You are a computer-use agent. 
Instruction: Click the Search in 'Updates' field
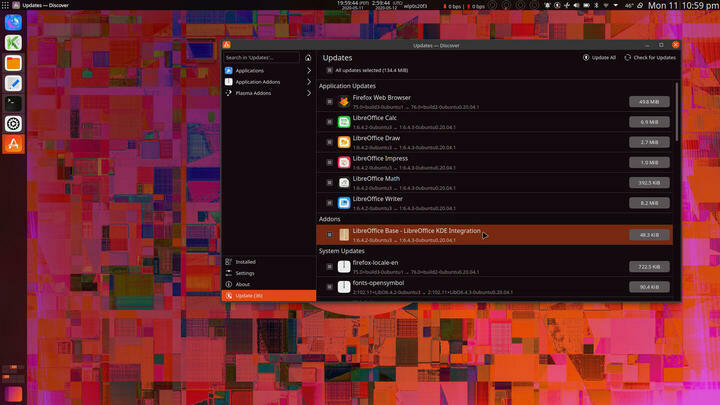[x=261, y=57]
